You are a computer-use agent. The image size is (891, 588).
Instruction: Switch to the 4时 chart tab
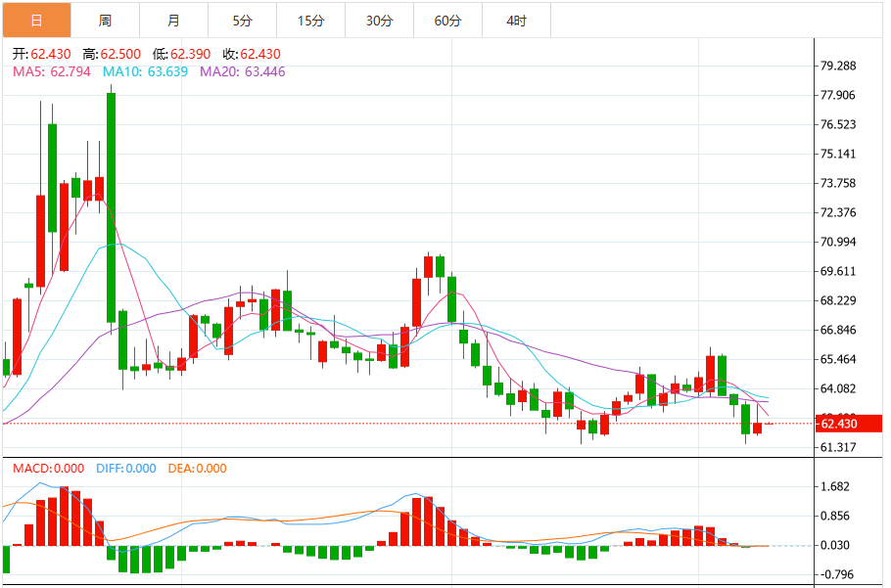tap(516, 21)
